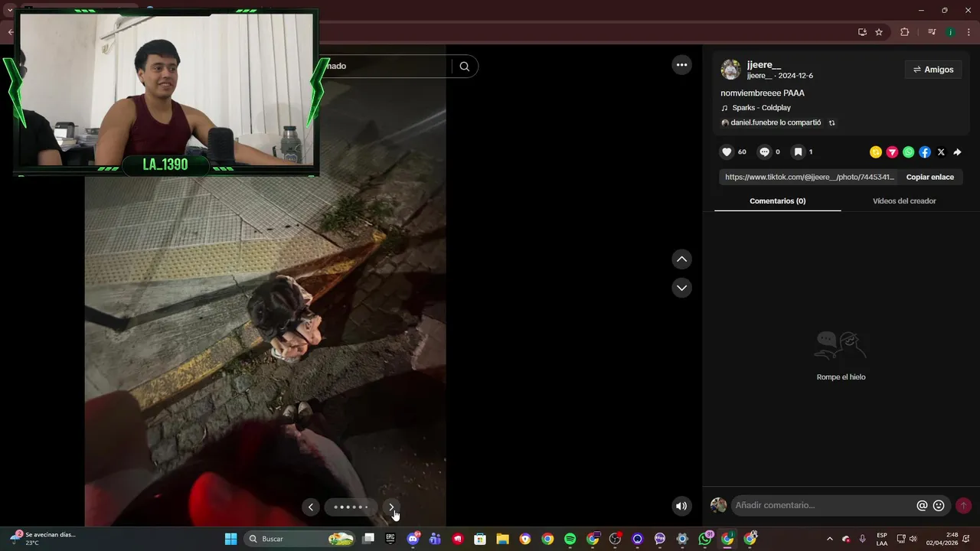980x551 pixels.
Task: Send to friends via red paper-plane icon
Action: 892,152
